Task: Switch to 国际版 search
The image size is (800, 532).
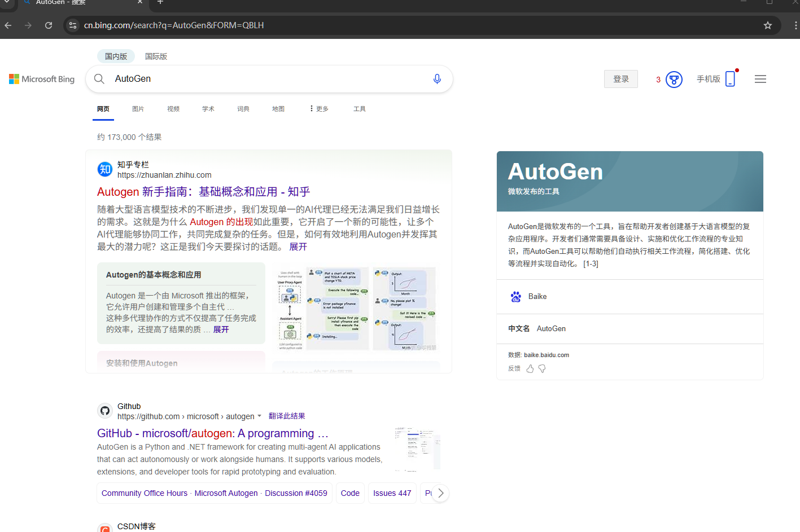Action: click(x=156, y=56)
